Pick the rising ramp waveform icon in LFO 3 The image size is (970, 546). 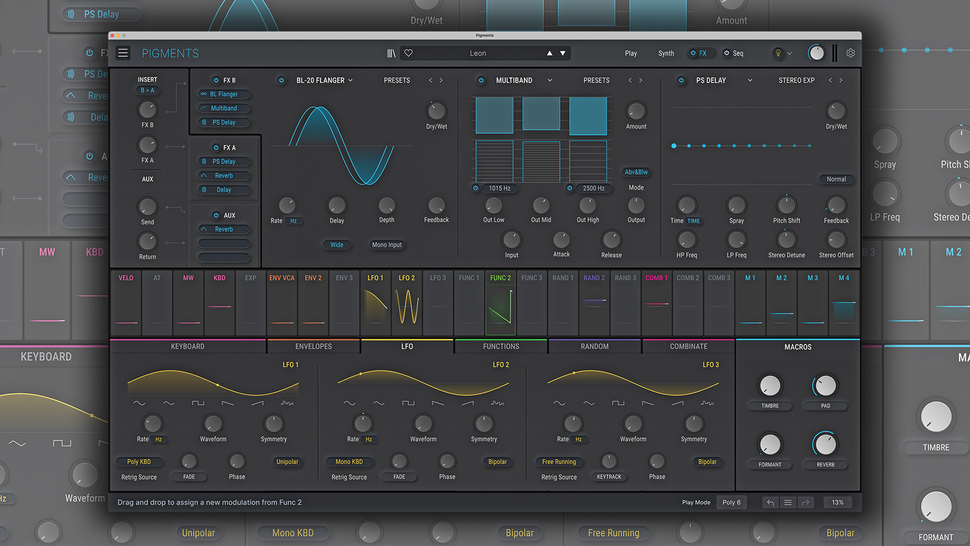(x=677, y=403)
